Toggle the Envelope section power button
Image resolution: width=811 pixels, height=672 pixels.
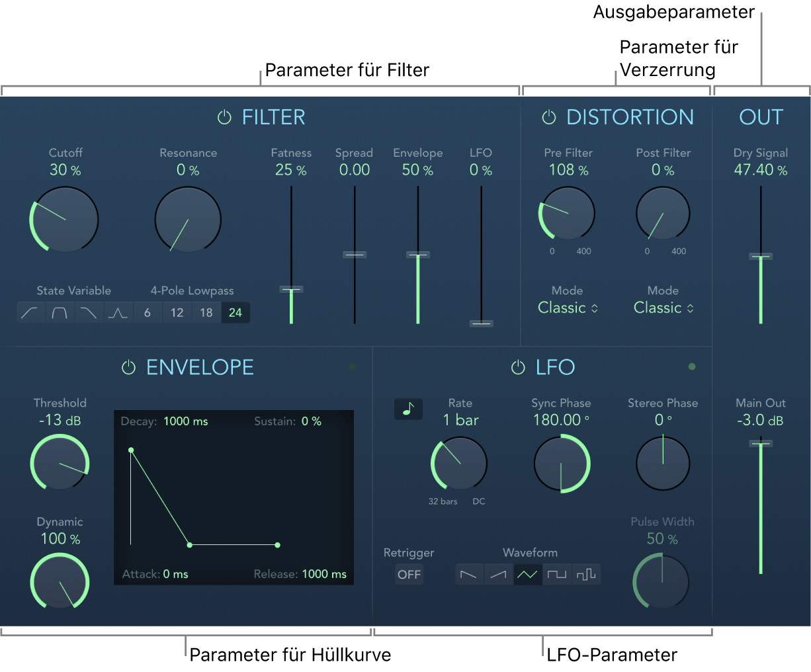[x=128, y=368]
